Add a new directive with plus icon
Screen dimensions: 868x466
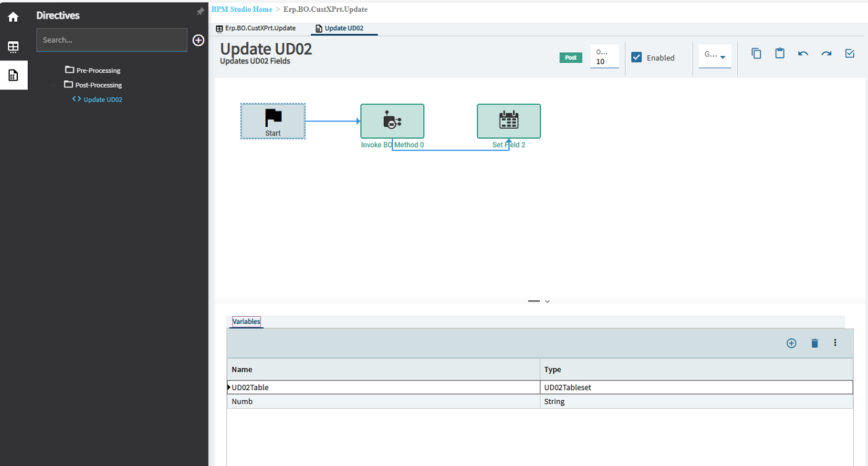point(199,40)
